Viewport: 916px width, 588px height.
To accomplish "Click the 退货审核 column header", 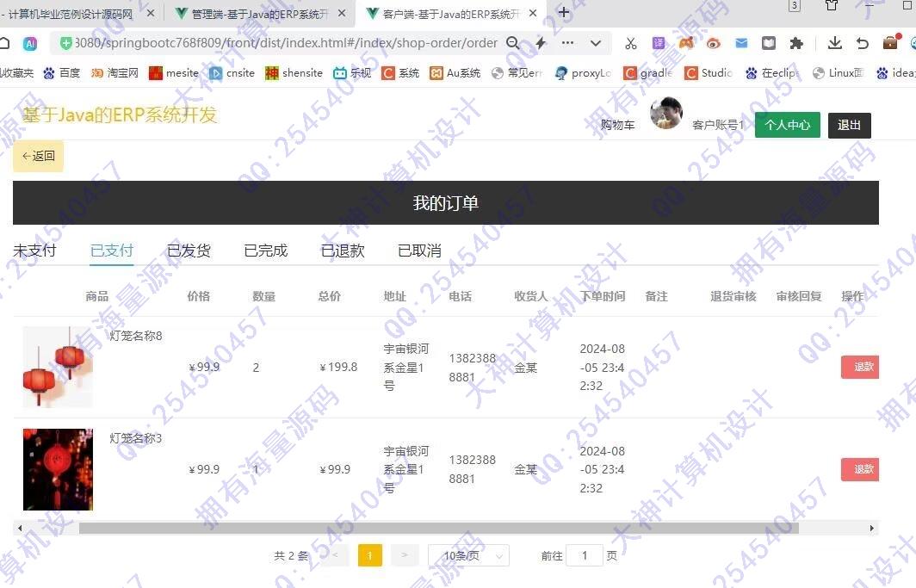I will click(733, 297).
